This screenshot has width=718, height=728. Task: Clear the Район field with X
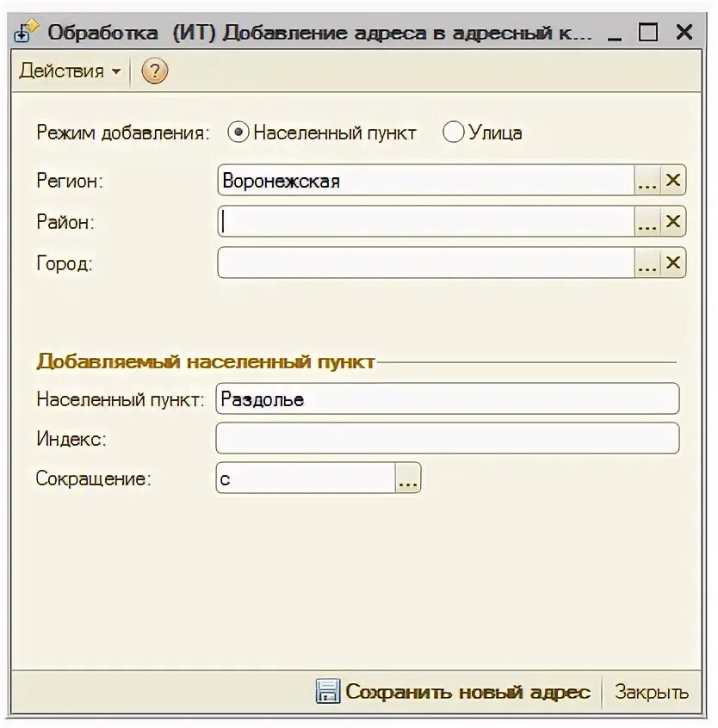tap(673, 221)
